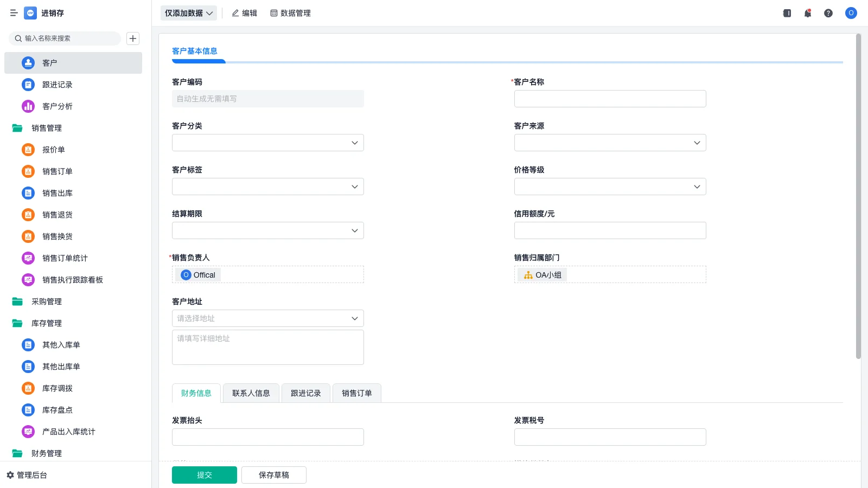Expand the 结算期限 dropdown

pos(268,230)
